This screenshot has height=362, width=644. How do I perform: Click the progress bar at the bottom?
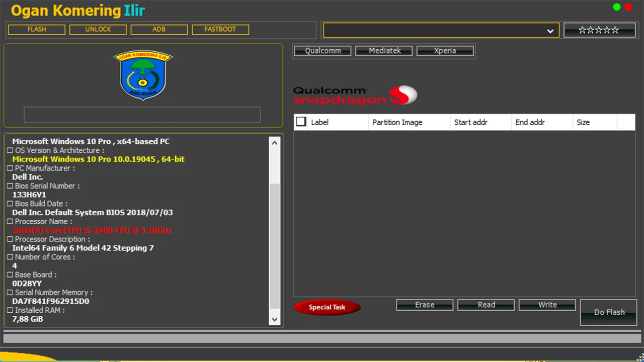pyautogui.click(x=322, y=338)
